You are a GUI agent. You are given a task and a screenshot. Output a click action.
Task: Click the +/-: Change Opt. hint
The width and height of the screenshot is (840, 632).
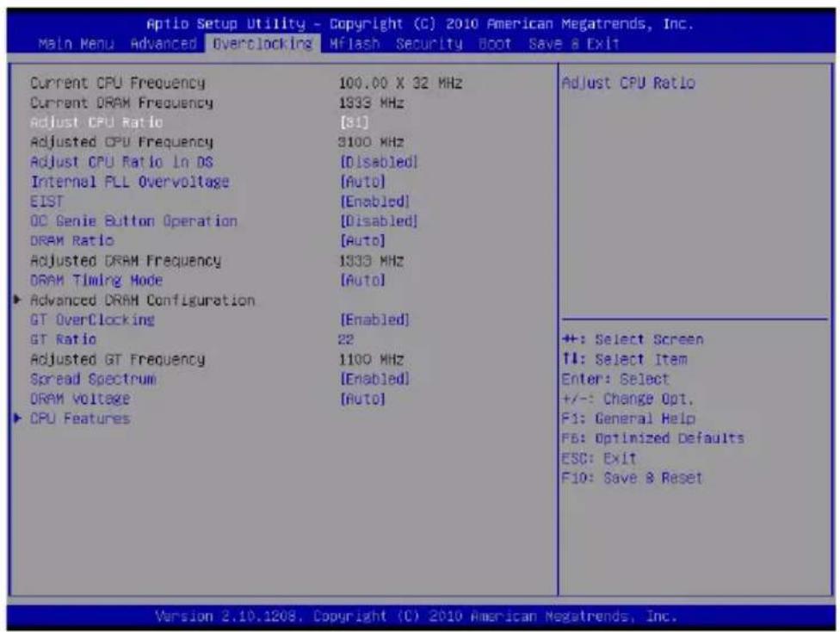click(627, 400)
